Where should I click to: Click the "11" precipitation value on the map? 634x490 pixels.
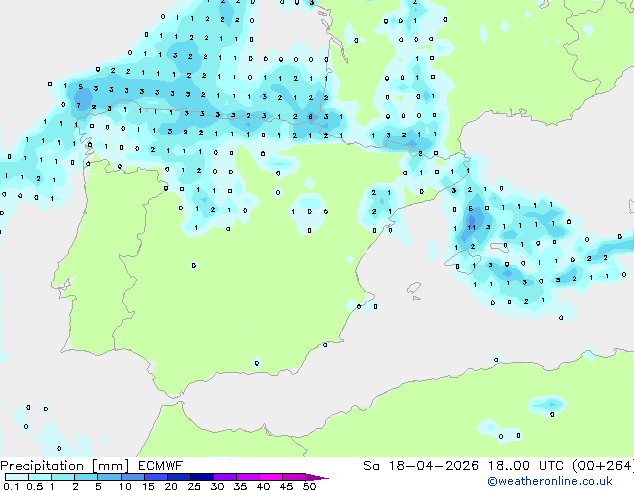point(471,228)
